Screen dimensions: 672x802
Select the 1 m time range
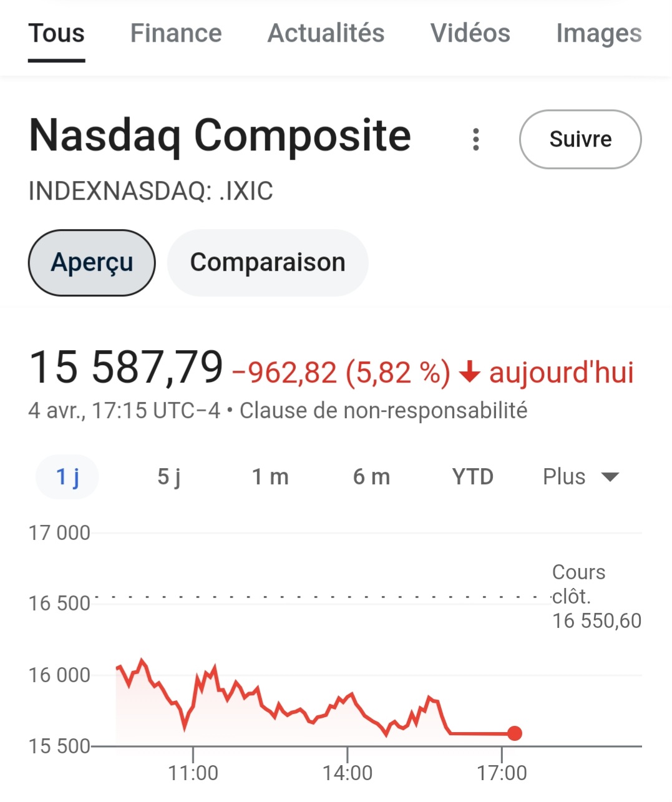[x=270, y=477]
